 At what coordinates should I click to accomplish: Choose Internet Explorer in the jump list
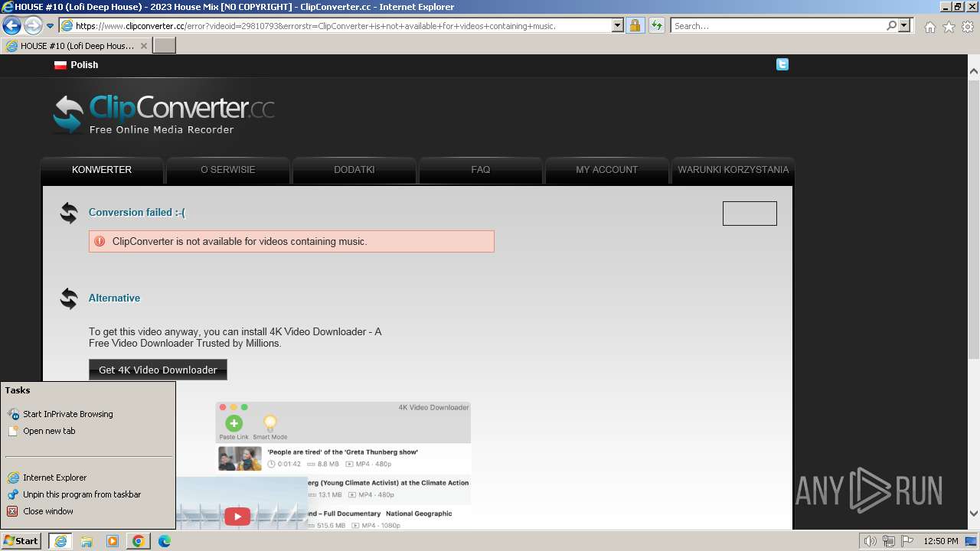click(x=54, y=478)
